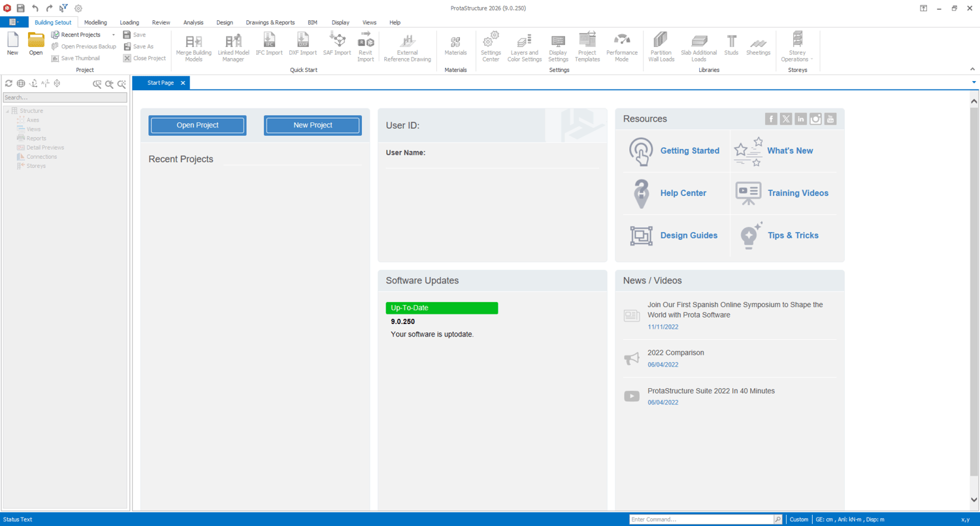Collapse the Structure tree node
The height and width of the screenshot is (526, 980).
(x=7, y=111)
